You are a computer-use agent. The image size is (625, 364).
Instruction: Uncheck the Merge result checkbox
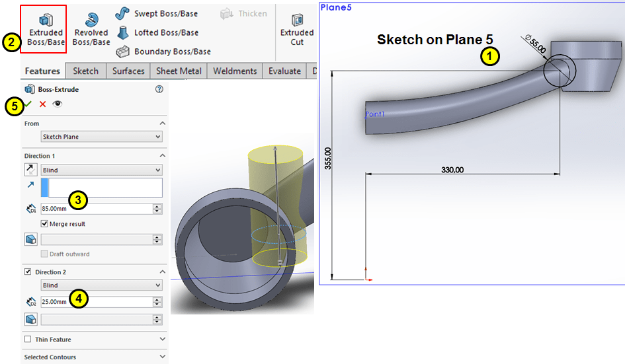tap(45, 224)
